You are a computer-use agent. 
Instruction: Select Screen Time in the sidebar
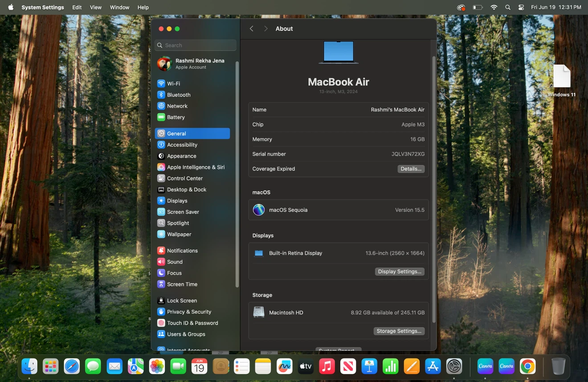click(x=192, y=284)
